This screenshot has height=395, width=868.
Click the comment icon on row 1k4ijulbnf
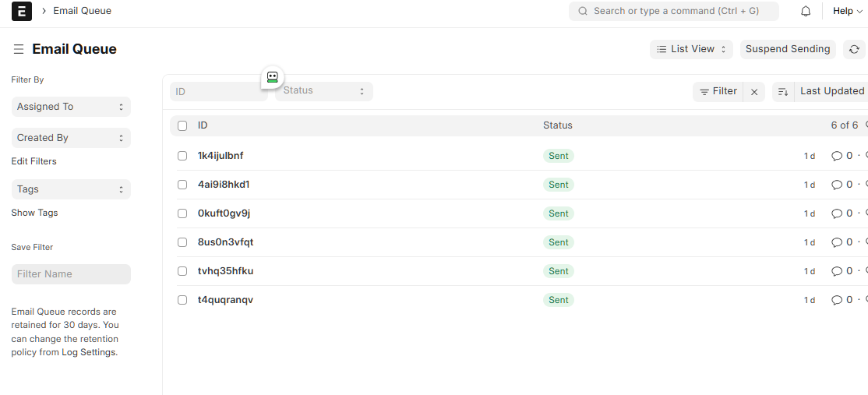[x=837, y=156]
